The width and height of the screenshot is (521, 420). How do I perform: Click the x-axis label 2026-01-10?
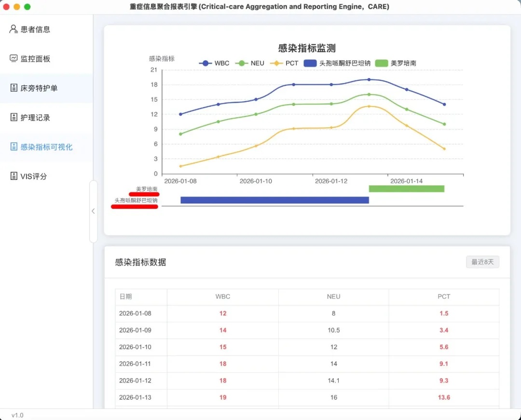point(256,181)
